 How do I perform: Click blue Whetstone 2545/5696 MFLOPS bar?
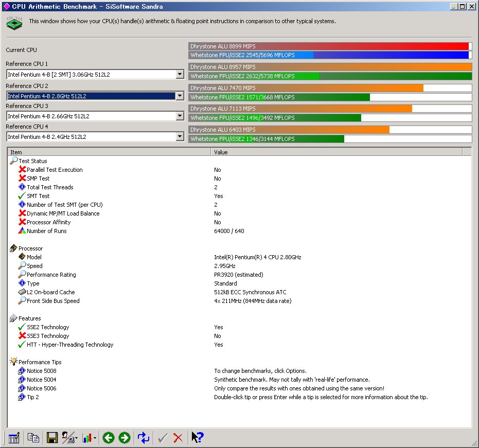[330, 55]
